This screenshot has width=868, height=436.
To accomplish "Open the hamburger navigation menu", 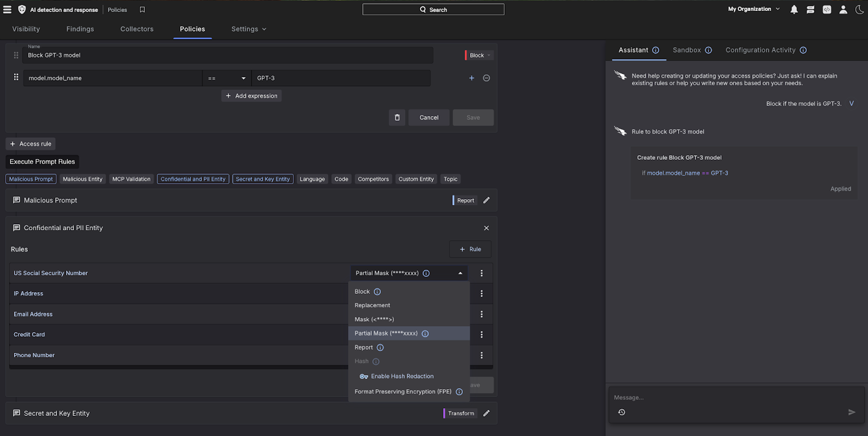I will (x=7, y=10).
